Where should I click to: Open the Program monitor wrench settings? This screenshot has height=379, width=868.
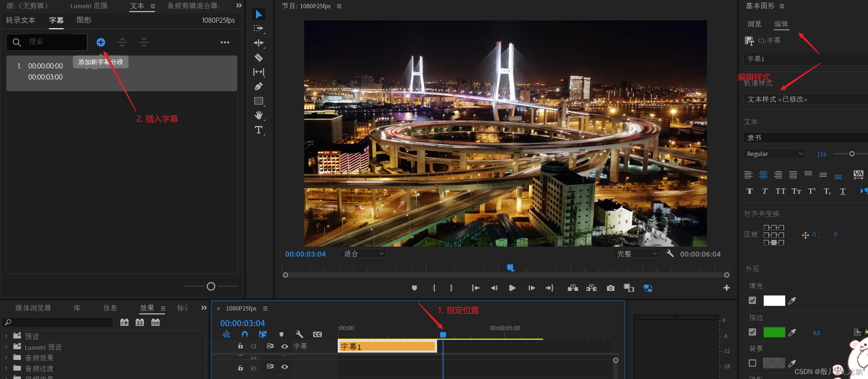(x=670, y=253)
